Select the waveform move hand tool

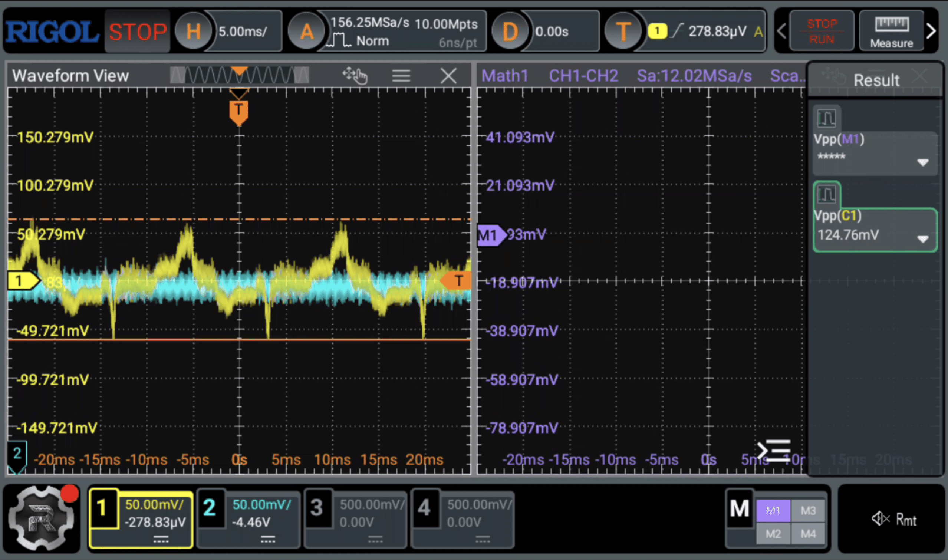(355, 76)
